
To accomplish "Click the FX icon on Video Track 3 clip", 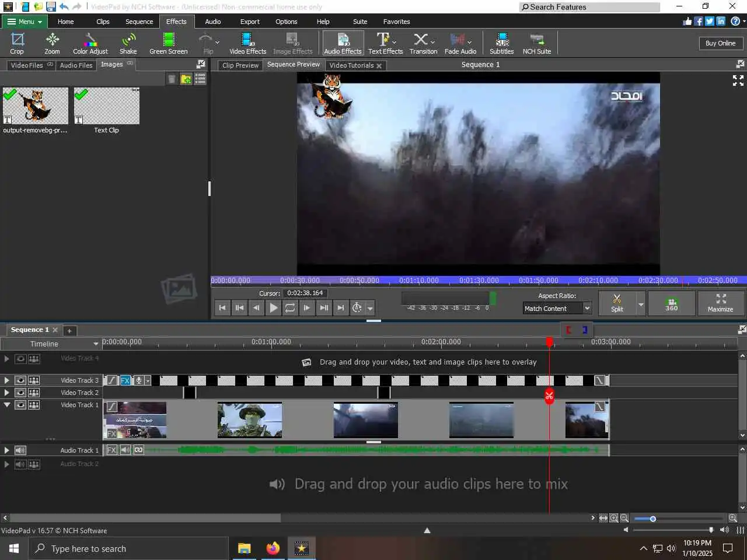I will [125, 380].
